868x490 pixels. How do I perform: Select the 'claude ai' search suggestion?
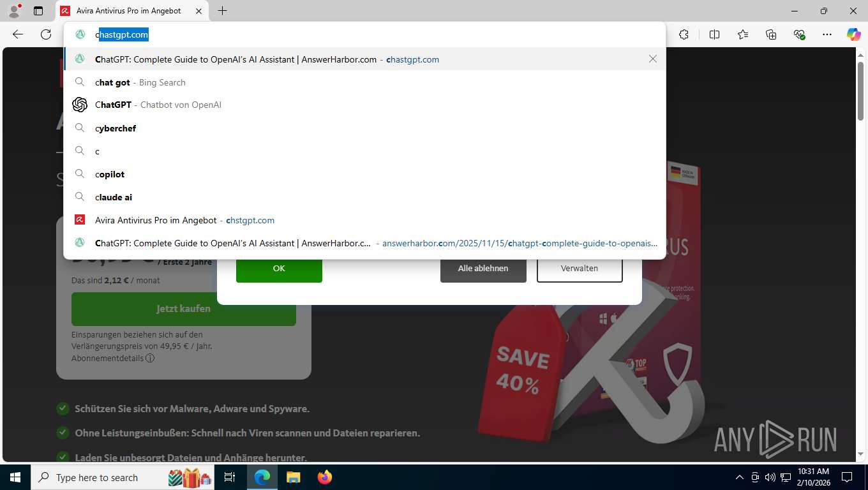click(364, 197)
